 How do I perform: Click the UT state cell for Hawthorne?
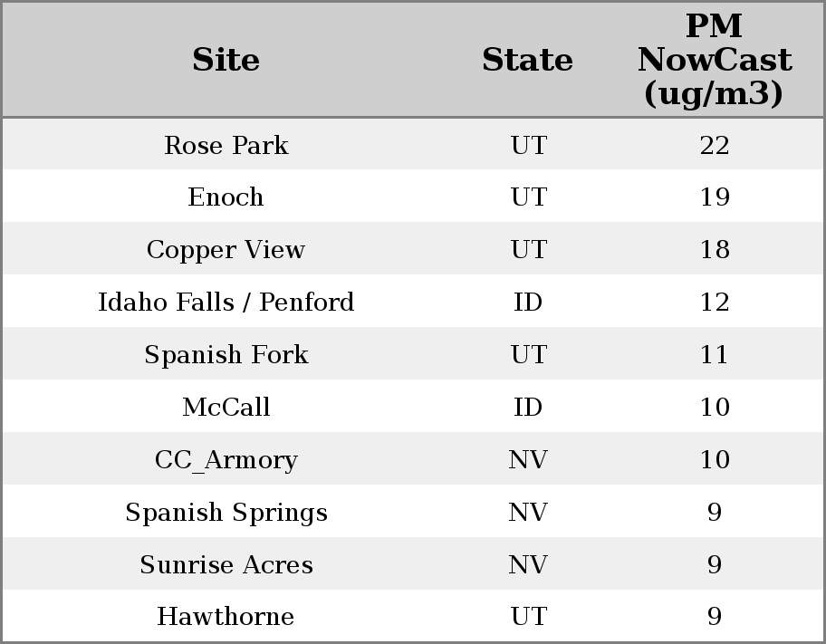pyautogui.click(x=528, y=617)
